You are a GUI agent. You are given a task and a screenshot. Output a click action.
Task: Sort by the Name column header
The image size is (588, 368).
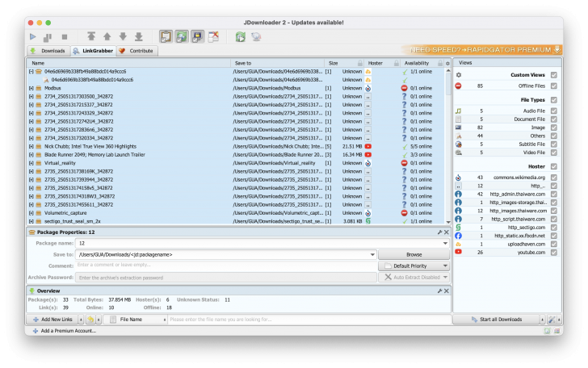point(129,63)
